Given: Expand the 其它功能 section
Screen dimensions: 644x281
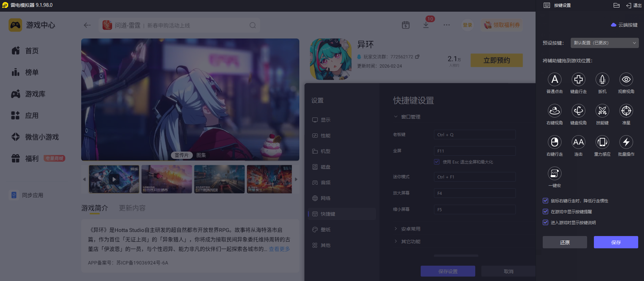Looking at the screenshot, I should 396,241.
